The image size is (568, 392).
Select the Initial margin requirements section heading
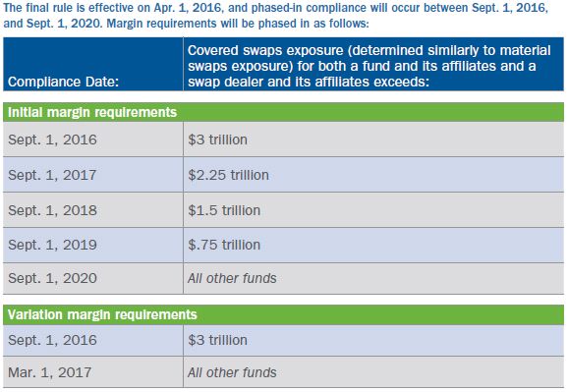click(x=92, y=112)
